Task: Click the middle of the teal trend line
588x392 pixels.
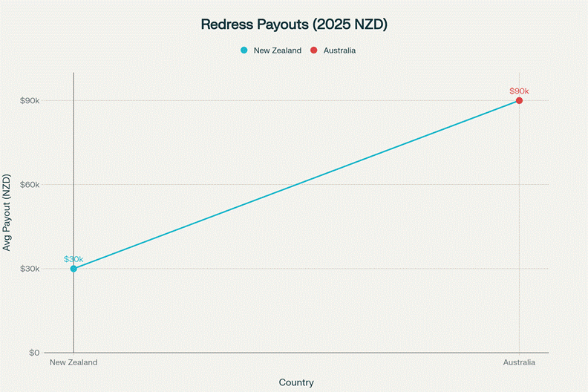Action: click(x=296, y=185)
